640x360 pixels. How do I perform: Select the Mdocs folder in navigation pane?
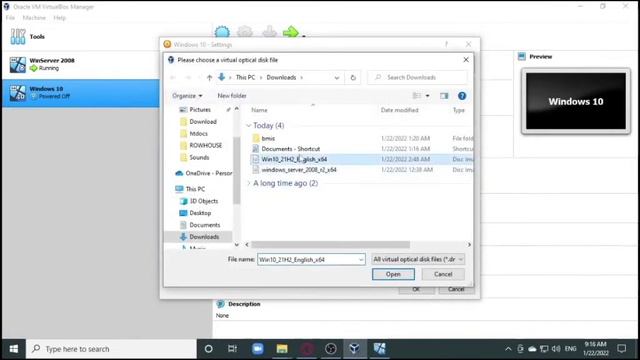point(198,133)
